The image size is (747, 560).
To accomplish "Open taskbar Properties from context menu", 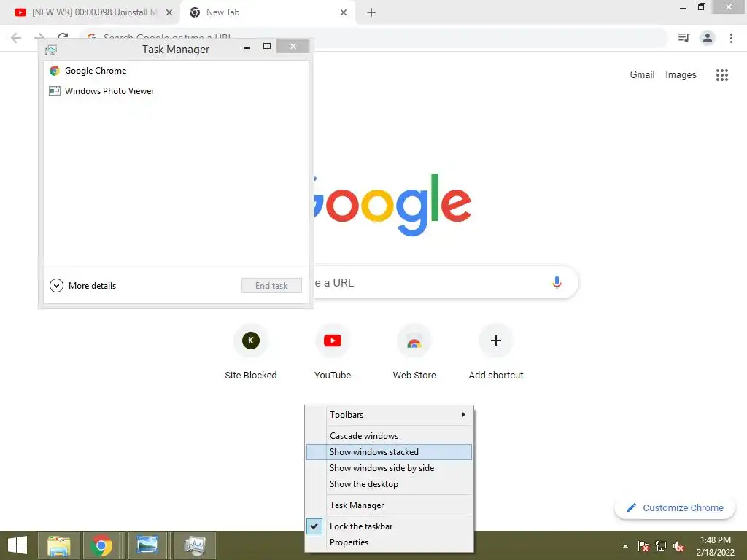I will click(x=390, y=542).
